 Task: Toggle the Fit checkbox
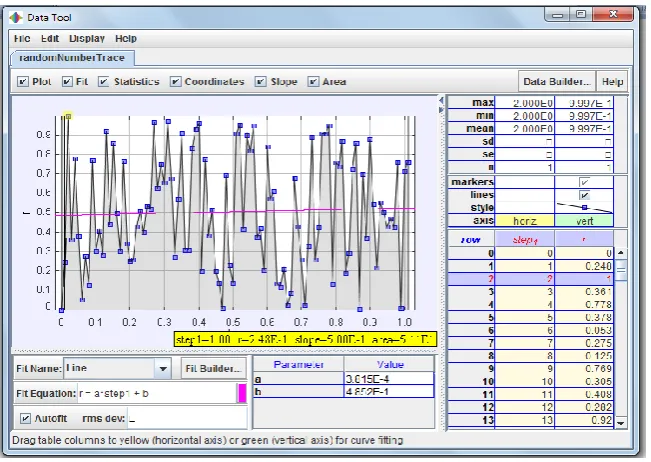(67, 82)
